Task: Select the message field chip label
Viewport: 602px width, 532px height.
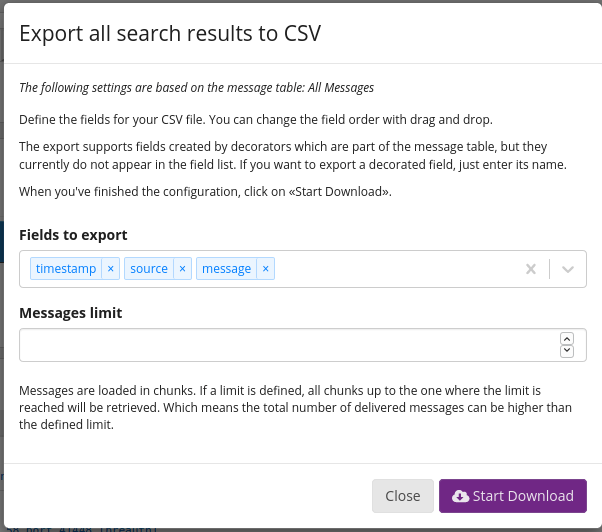Action: pyautogui.click(x=226, y=269)
